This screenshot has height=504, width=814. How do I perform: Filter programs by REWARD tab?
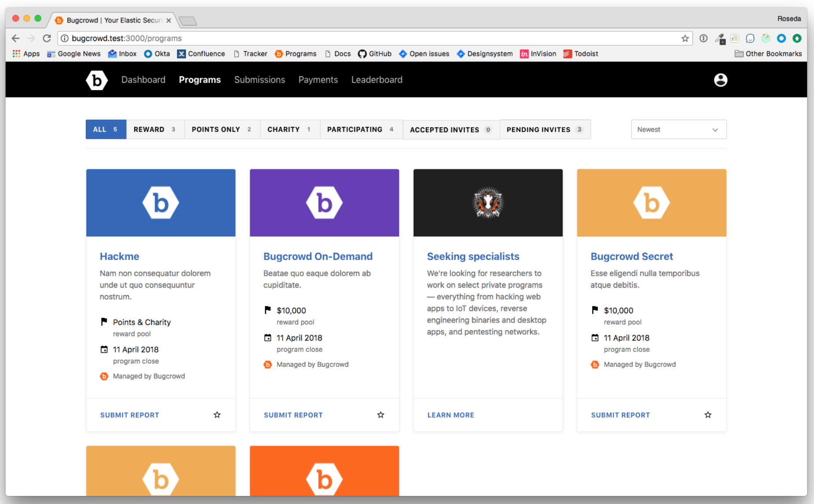click(x=155, y=130)
